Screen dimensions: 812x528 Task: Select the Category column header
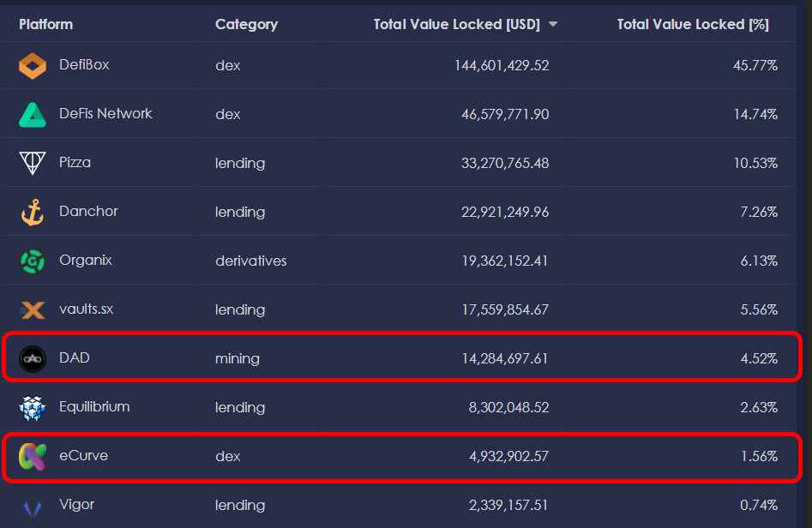(246, 24)
